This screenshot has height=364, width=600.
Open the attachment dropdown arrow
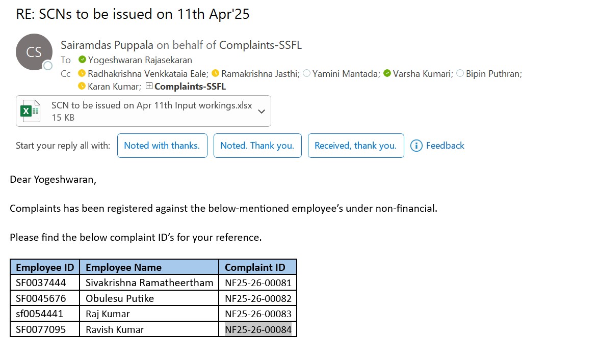[262, 111]
